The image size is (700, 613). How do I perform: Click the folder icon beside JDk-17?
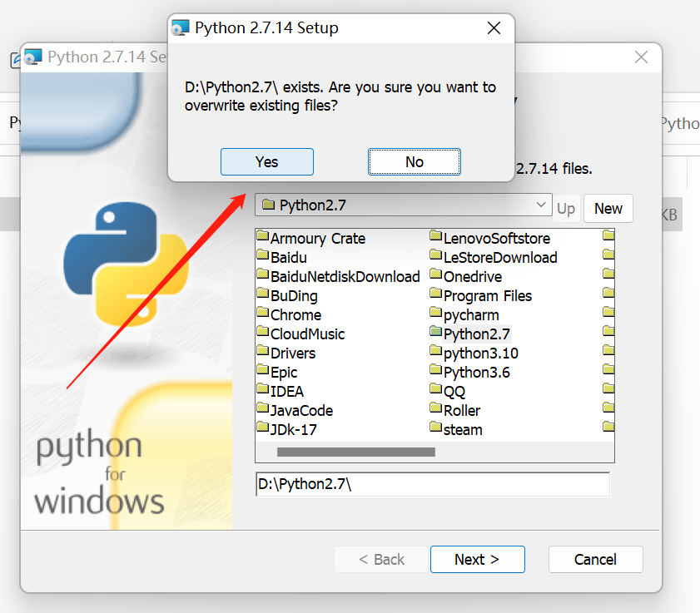tap(263, 428)
